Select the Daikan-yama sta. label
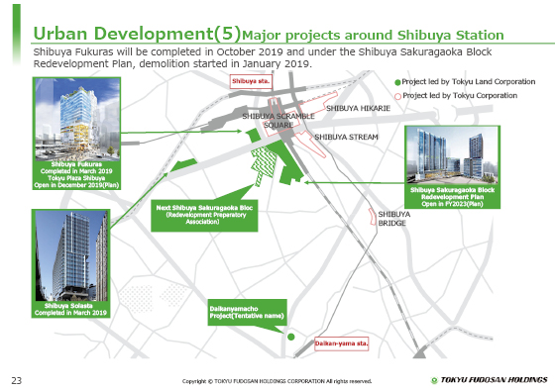 (341, 343)
